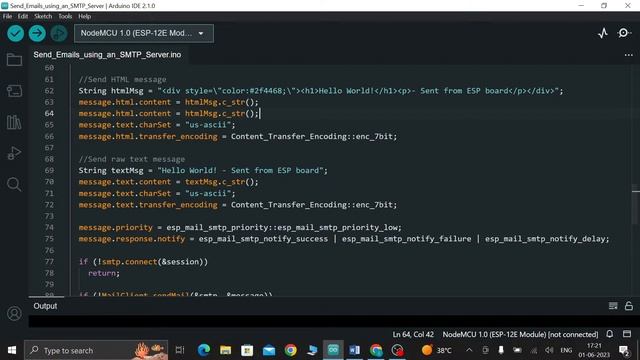Click message.html.transfer_encoding on line 66

(x=148, y=136)
